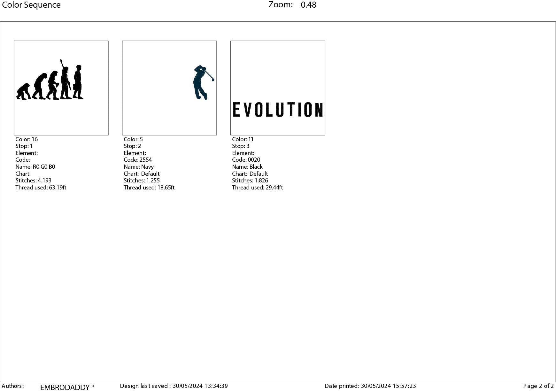Select the 'Date printed' timestamp
556x392 pixels.
370,386
